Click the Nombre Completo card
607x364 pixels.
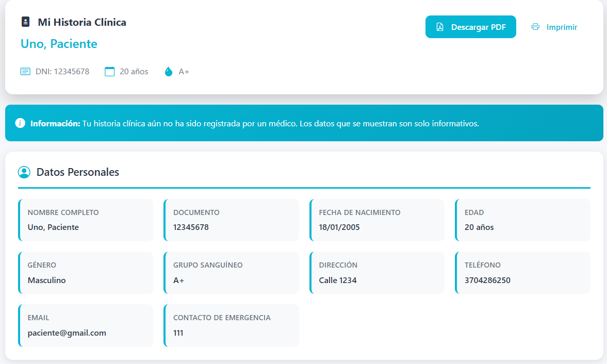(x=86, y=220)
